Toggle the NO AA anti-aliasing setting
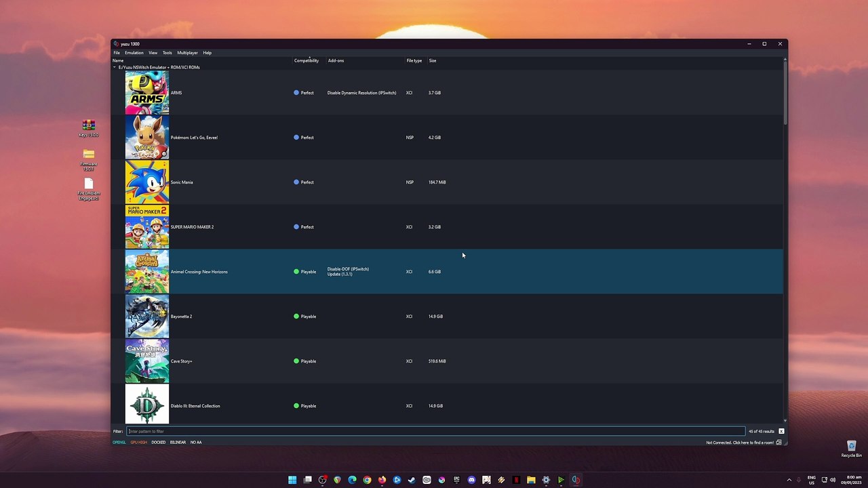Screen dimensions: 868x488 coord(196,443)
